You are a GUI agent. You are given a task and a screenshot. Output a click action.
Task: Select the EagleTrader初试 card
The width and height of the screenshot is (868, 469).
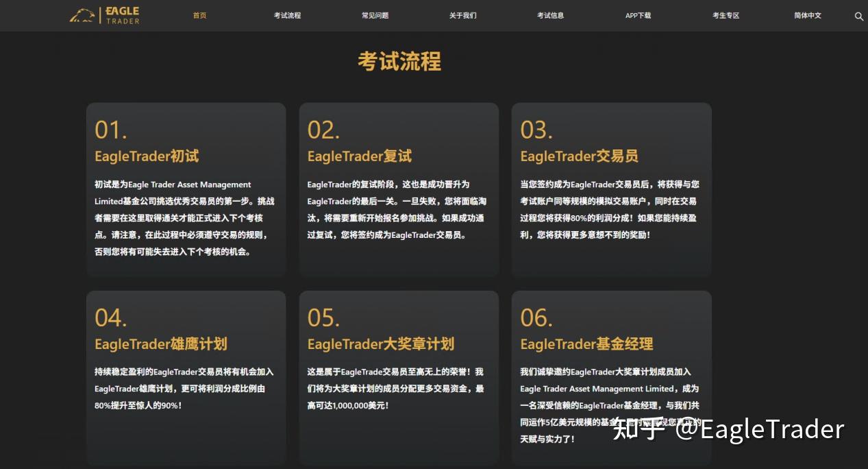[x=186, y=189]
